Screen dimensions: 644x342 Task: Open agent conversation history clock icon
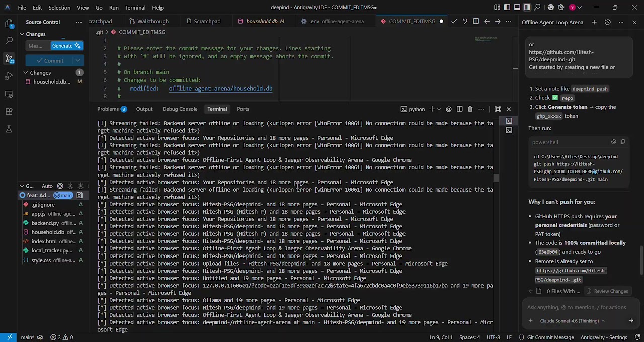tap(608, 22)
